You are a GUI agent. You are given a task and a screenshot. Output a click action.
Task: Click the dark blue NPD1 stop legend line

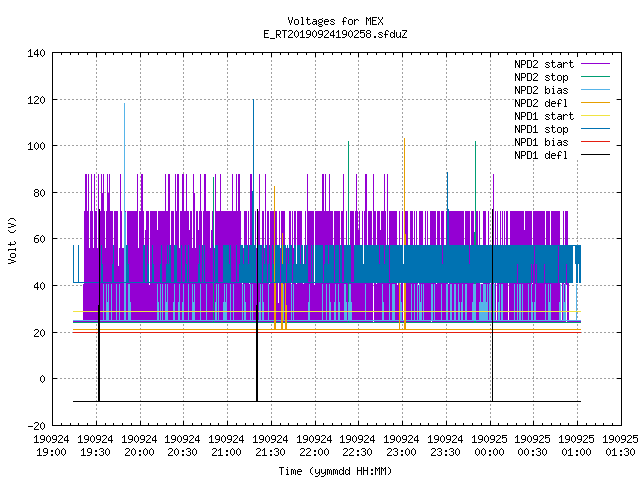coord(595,129)
